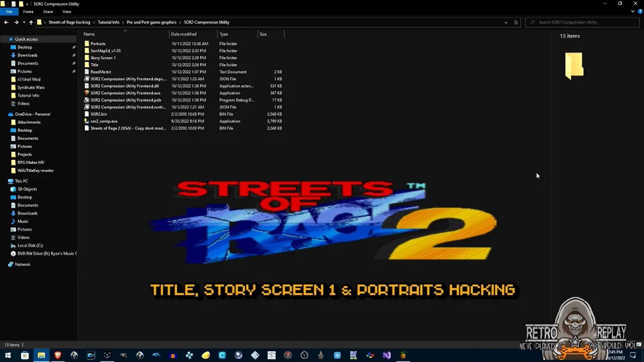Select the Title folder
This screenshot has width=644, height=362.
(x=95, y=65)
